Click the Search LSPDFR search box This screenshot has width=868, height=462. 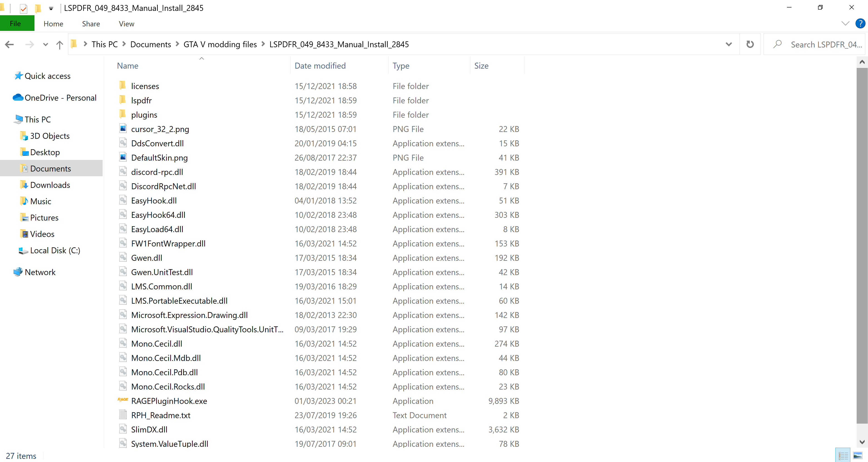pos(826,45)
